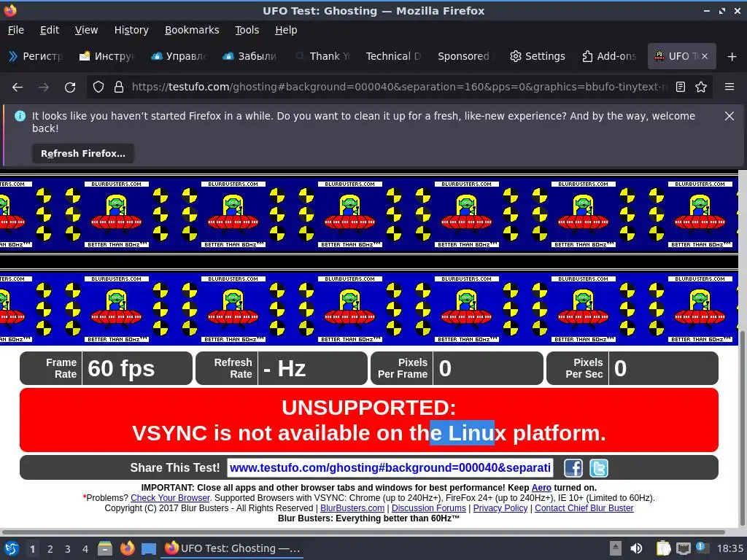
Task: Switch to the Управл tab
Action: click(x=179, y=56)
